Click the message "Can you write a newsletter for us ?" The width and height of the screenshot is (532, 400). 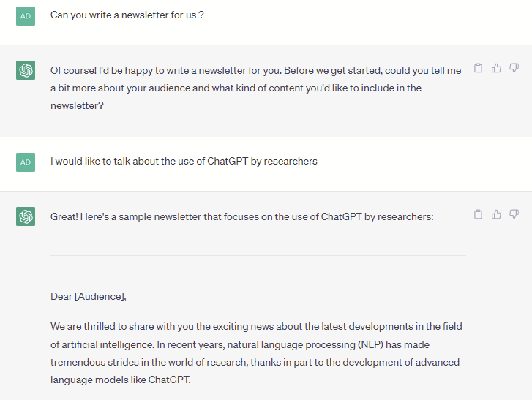[x=127, y=15]
